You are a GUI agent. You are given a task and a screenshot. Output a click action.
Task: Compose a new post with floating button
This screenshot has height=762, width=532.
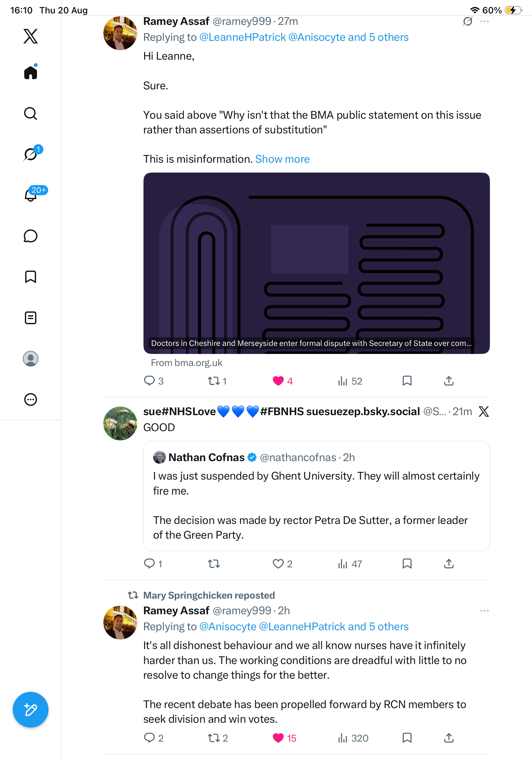(31, 710)
